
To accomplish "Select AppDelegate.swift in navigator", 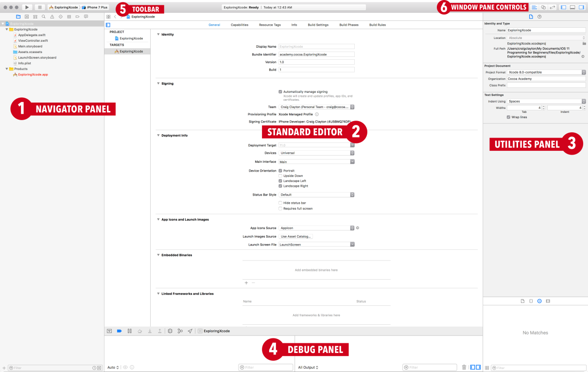I will pyautogui.click(x=32, y=35).
